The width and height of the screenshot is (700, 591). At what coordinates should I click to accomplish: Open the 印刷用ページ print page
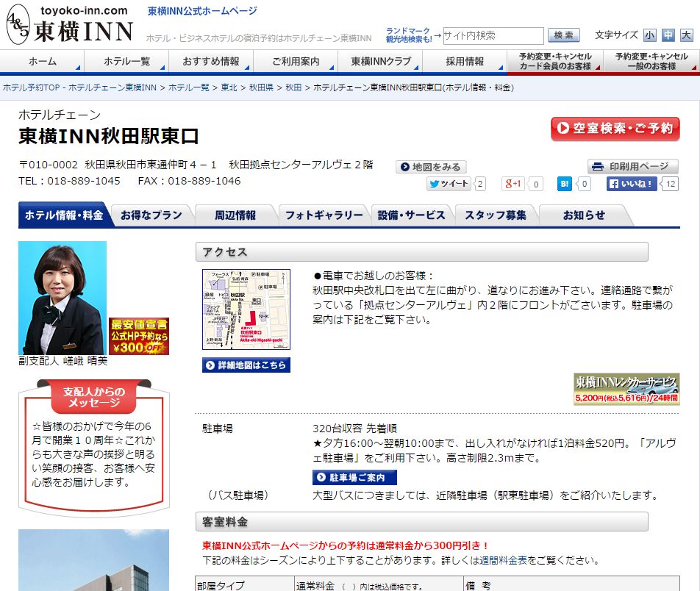point(632,167)
